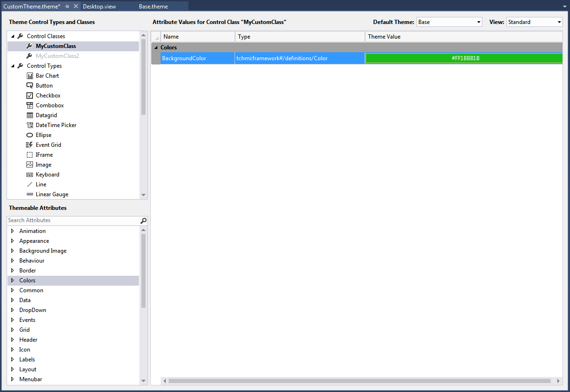Viewport: 570px width, 392px height.
Task: Click the Bar Chart control type icon
Action: (30, 76)
